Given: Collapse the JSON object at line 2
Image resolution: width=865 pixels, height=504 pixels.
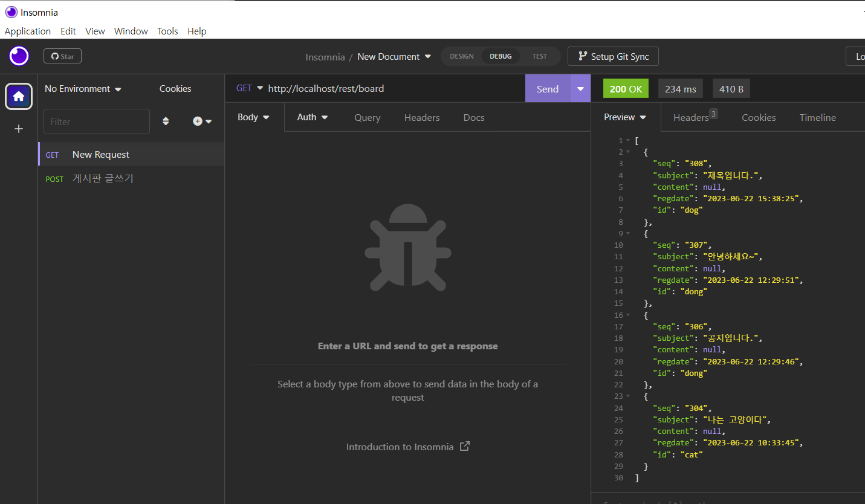Looking at the screenshot, I should pyautogui.click(x=628, y=152).
